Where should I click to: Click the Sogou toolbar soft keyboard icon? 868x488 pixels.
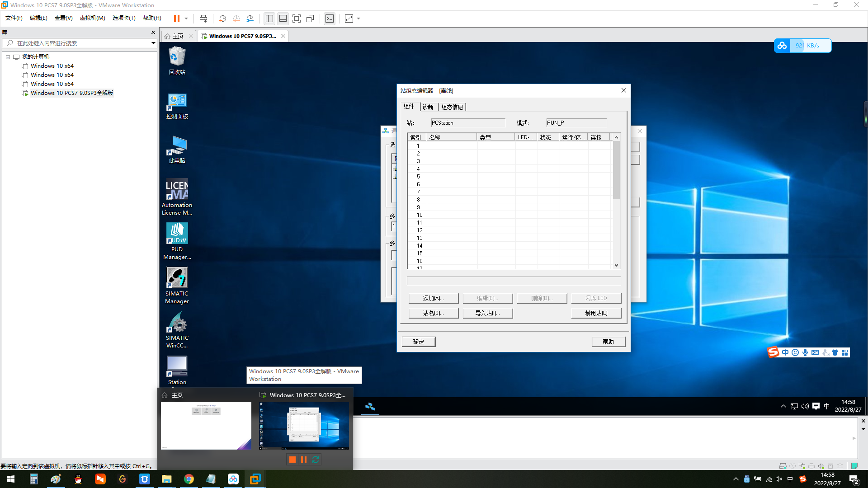click(x=815, y=352)
